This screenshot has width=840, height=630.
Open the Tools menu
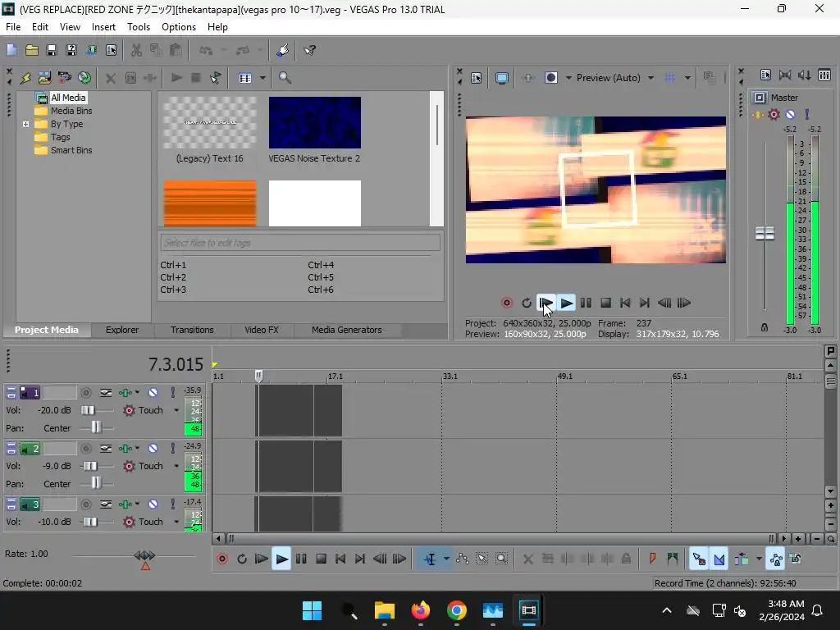138,27
